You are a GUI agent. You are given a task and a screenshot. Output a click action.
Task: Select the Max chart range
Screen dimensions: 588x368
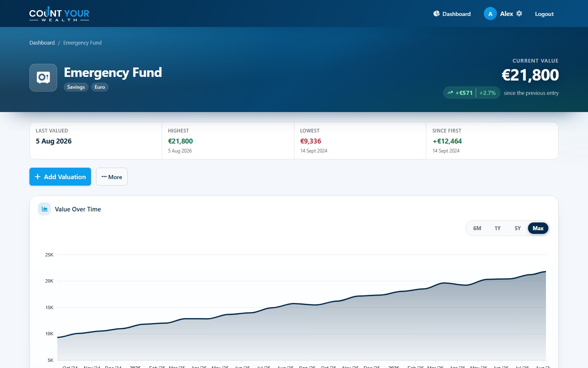(x=538, y=228)
